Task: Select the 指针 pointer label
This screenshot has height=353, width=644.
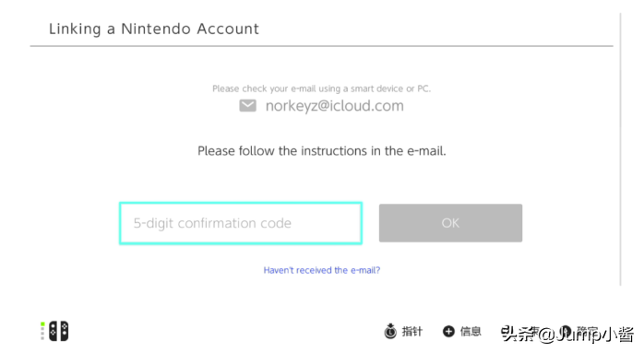Action: (x=411, y=331)
